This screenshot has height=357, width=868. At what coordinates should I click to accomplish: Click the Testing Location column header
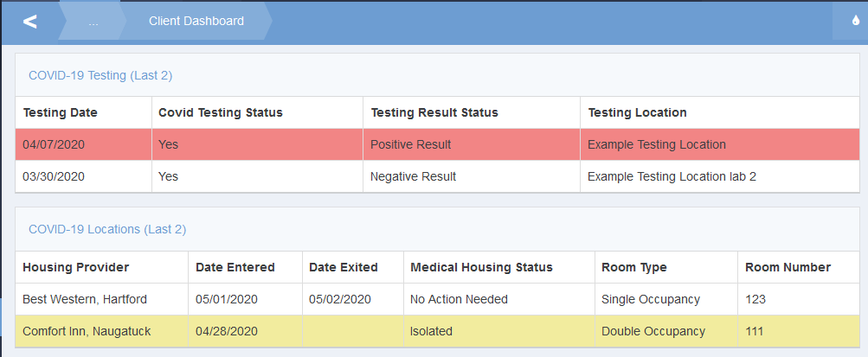[x=637, y=112]
